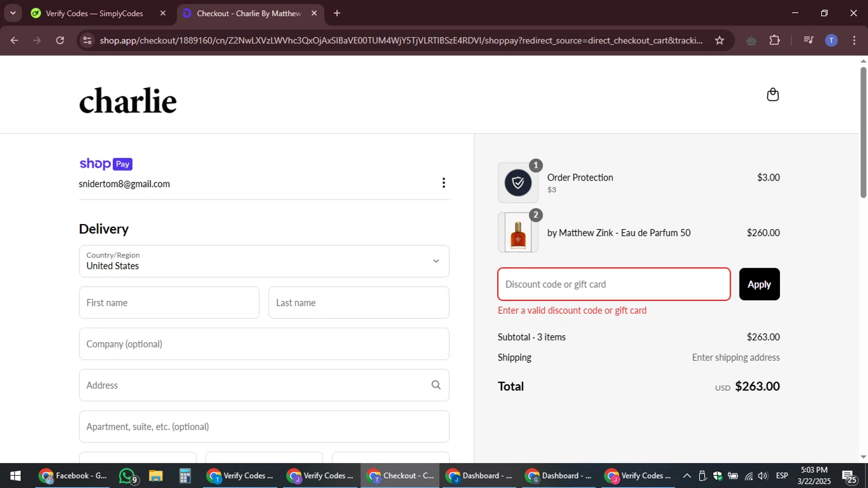Screen dimensions: 868x488
Task: Switch to the first Verify Codes taskbar window
Action: [241, 476]
